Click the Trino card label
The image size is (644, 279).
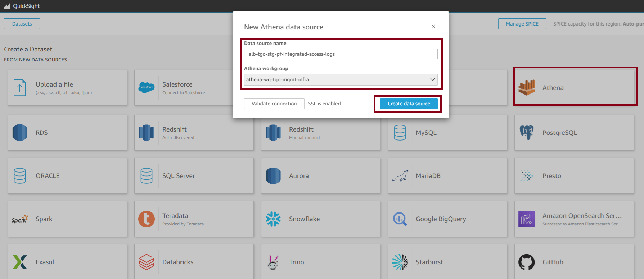coord(297,262)
